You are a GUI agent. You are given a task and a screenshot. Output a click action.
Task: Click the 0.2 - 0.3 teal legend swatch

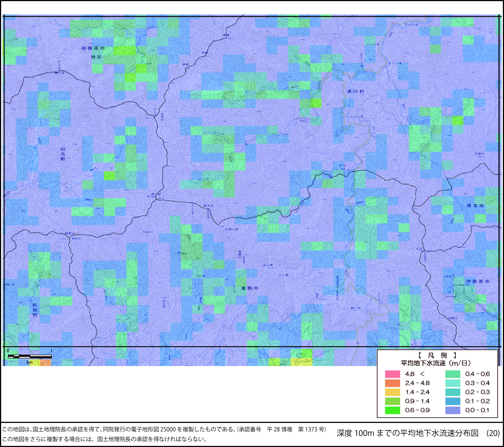[x=453, y=392]
